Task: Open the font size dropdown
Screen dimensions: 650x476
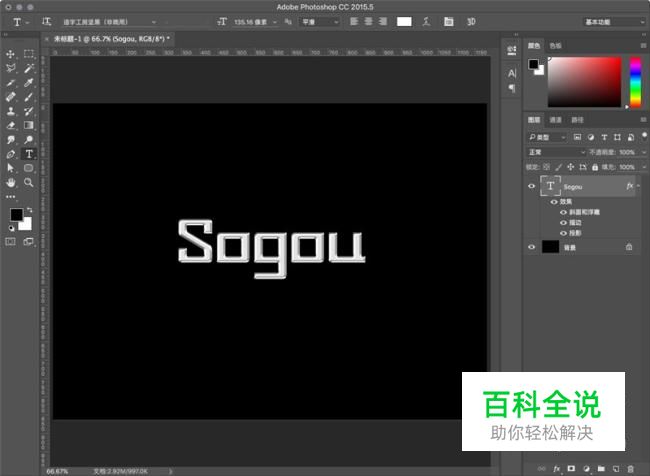Action: 274,22
